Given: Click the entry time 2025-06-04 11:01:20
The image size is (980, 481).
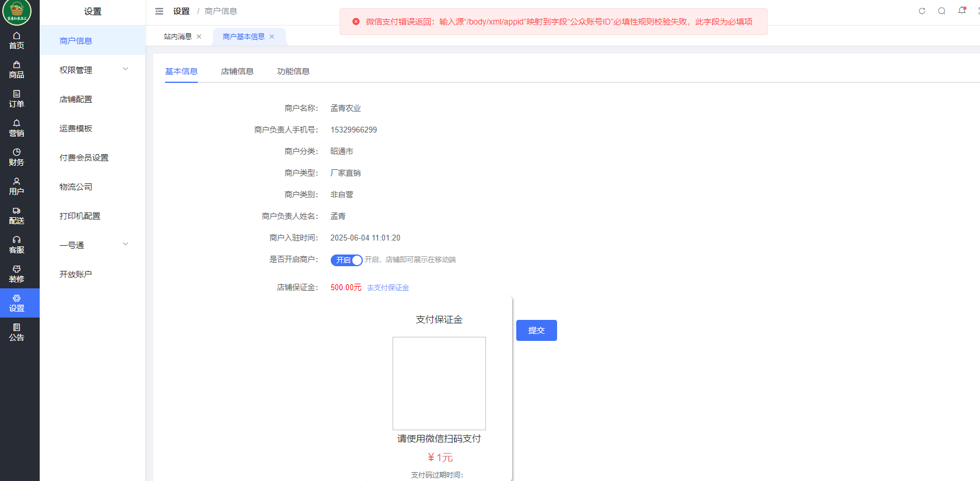Looking at the screenshot, I should click(366, 238).
